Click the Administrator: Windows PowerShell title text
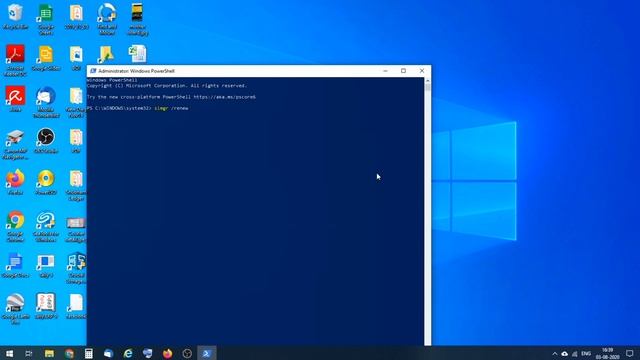 [x=136, y=71]
